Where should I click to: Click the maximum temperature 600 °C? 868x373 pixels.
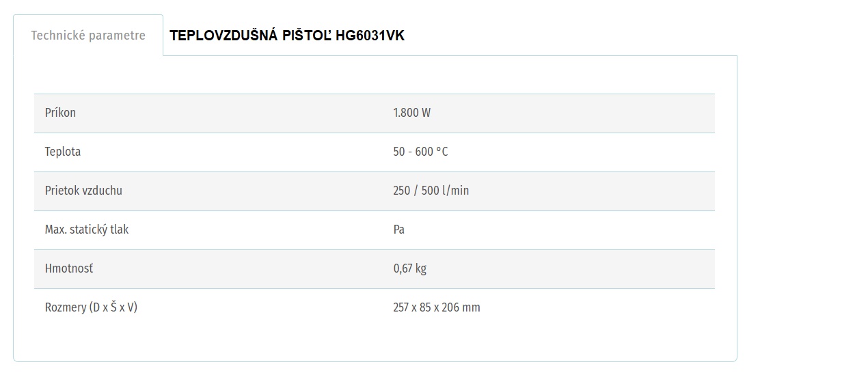click(435, 152)
